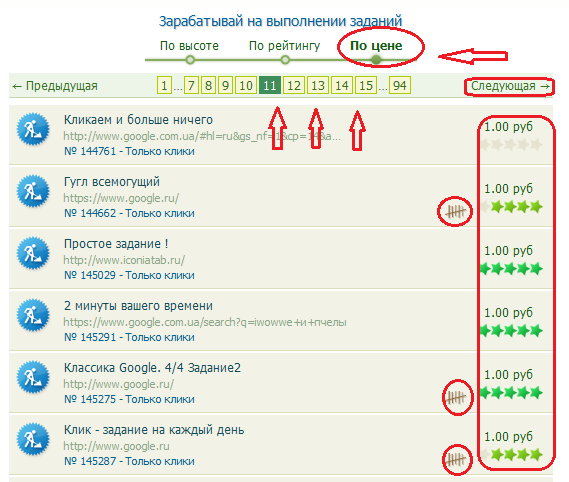Click the 1.00 руб price of Гугл всемогущий
The height and width of the screenshot is (482, 569).
click(x=508, y=189)
